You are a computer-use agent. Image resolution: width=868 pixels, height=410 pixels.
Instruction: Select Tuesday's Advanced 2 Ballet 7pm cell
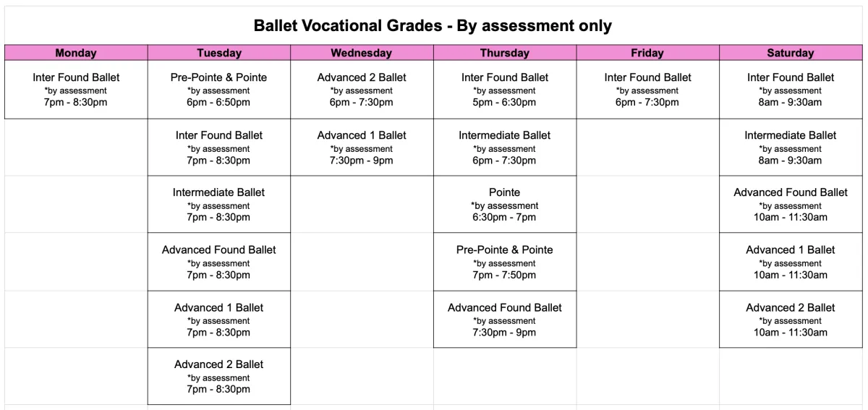coord(219,377)
